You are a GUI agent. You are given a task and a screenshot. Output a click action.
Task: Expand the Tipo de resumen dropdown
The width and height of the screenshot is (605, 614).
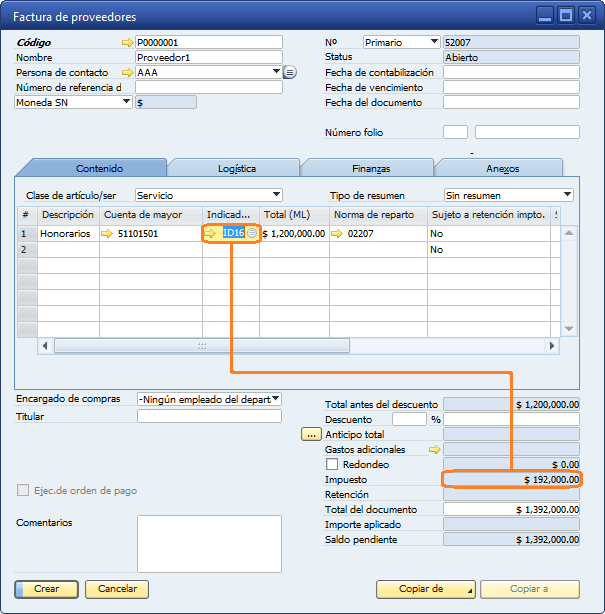click(x=567, y=195)
